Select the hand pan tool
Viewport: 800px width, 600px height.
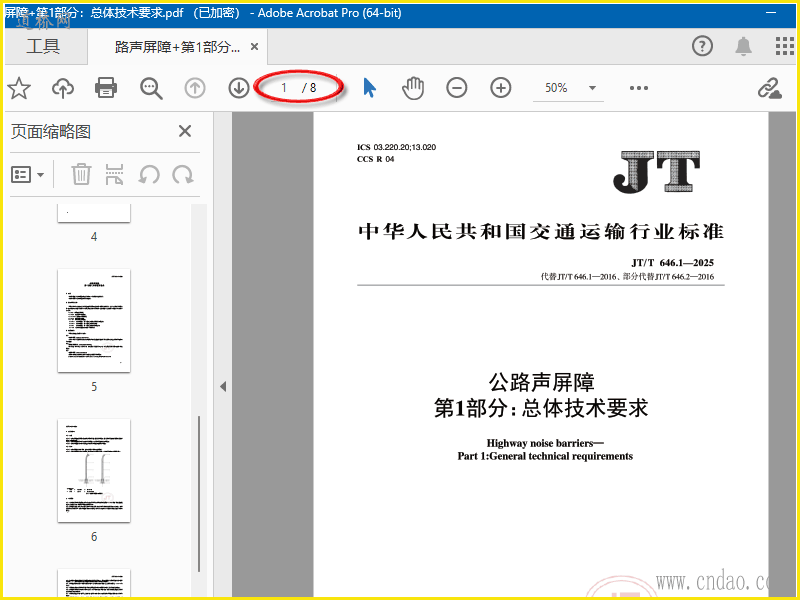click(413, 88)
